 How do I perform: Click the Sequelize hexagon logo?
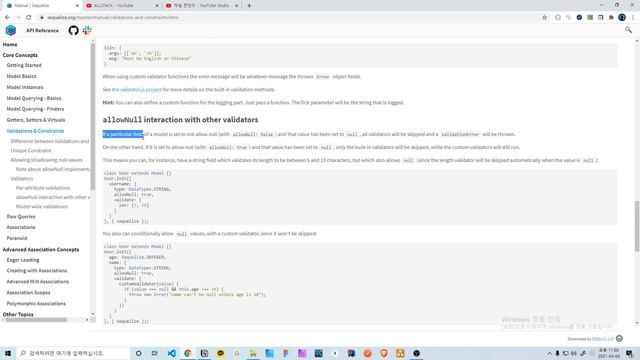pos(11,30)
